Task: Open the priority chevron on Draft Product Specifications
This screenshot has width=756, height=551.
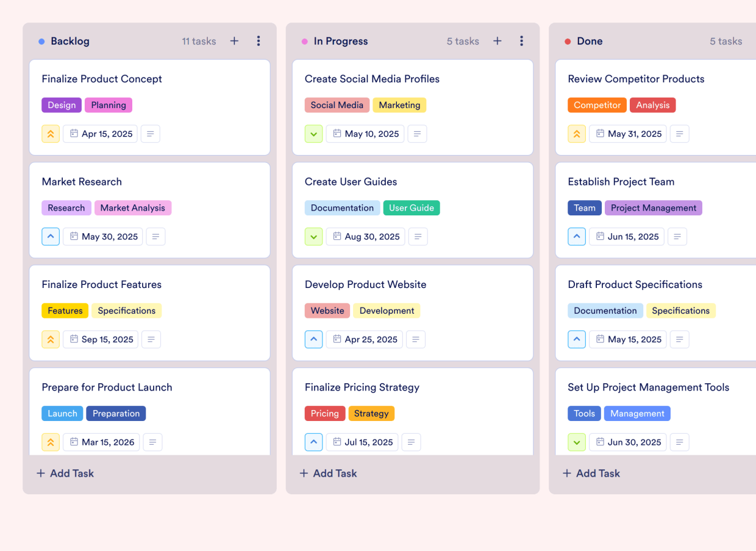Action: click(x=577, y=339)
